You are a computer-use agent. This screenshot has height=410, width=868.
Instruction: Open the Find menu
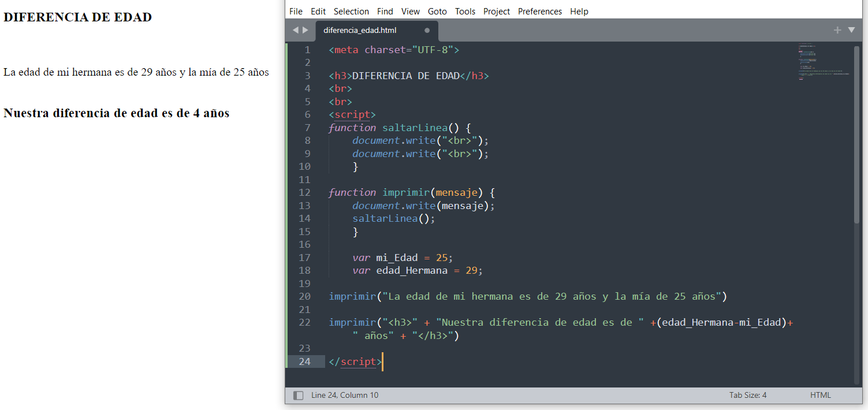[385, 12]
